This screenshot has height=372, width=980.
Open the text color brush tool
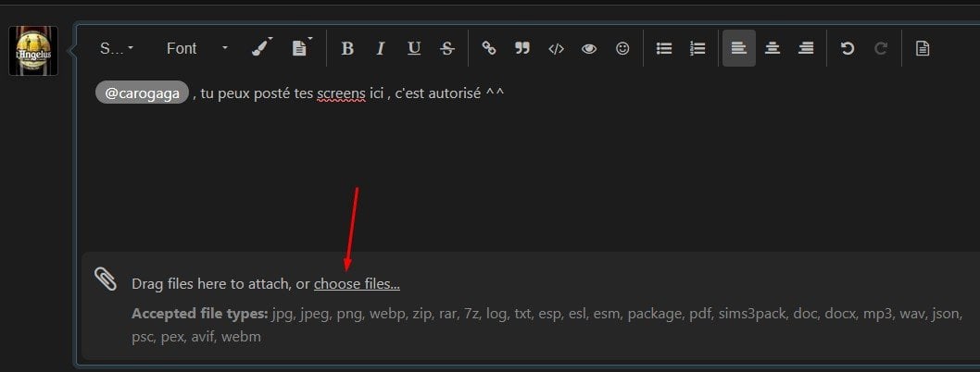point(262,48)
